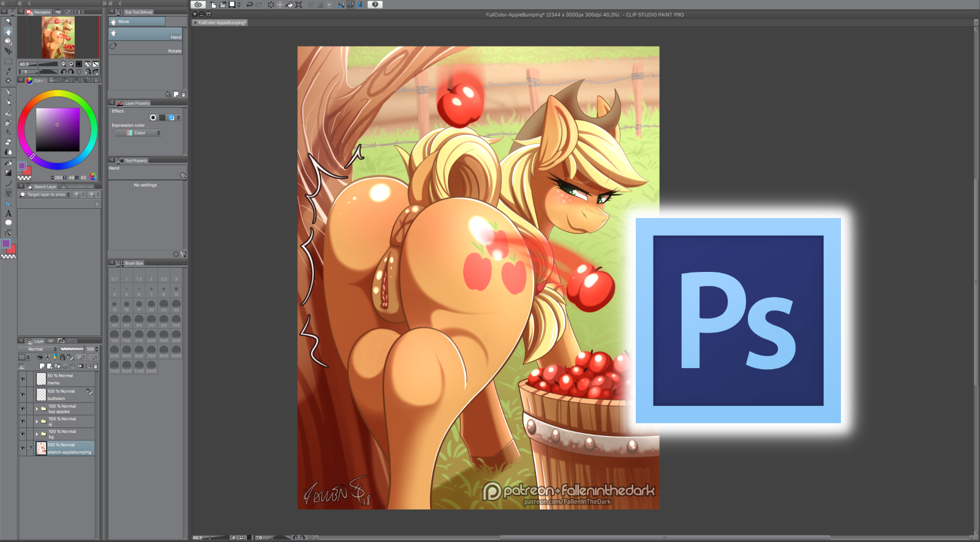Open save options arrows in command bar
980x542 pixels.
coord(239,4)
